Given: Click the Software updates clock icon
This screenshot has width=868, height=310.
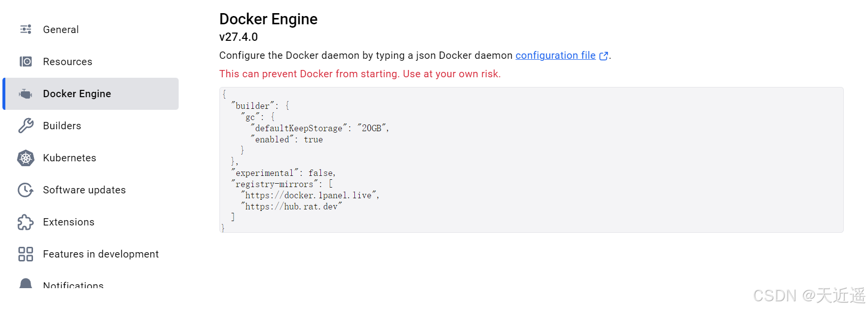Looking at the screenshot, I should pos(26,190).
